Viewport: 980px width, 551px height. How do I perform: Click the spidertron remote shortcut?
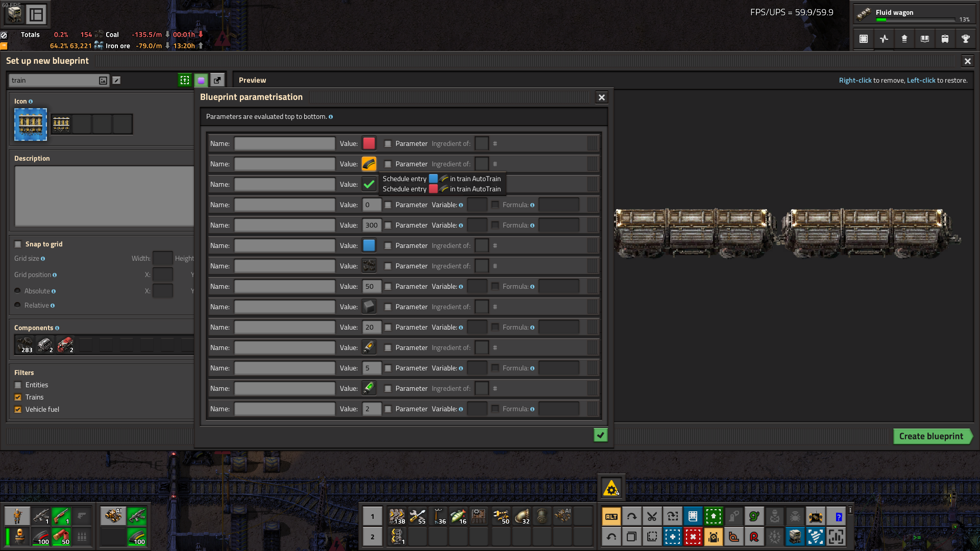[x=795, y=516]
